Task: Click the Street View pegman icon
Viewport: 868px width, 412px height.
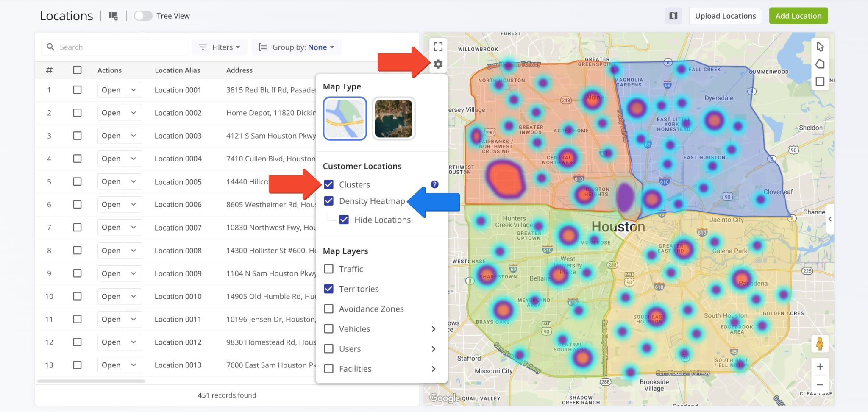Action: tap(820, 344)
